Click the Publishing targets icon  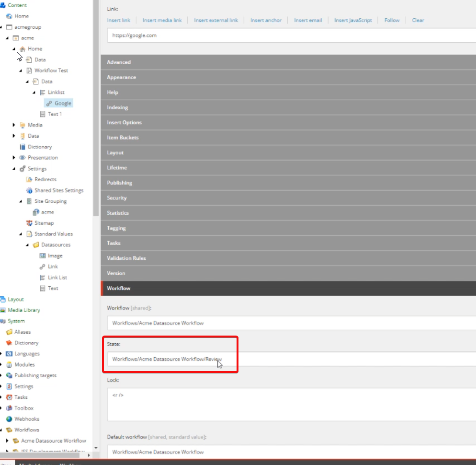tap(10, 376)
